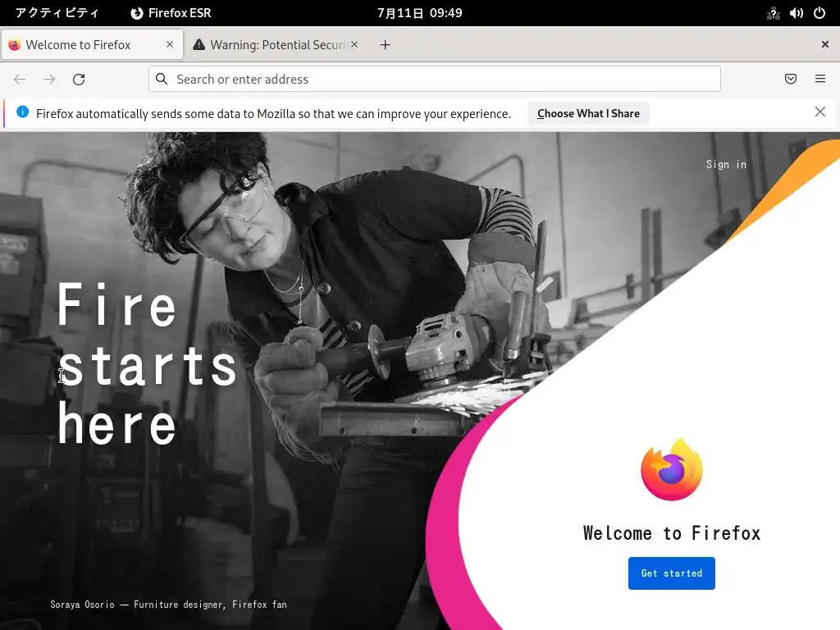
Task: Reload the page with the refresh icon
Action: click(x=79, y=80)
